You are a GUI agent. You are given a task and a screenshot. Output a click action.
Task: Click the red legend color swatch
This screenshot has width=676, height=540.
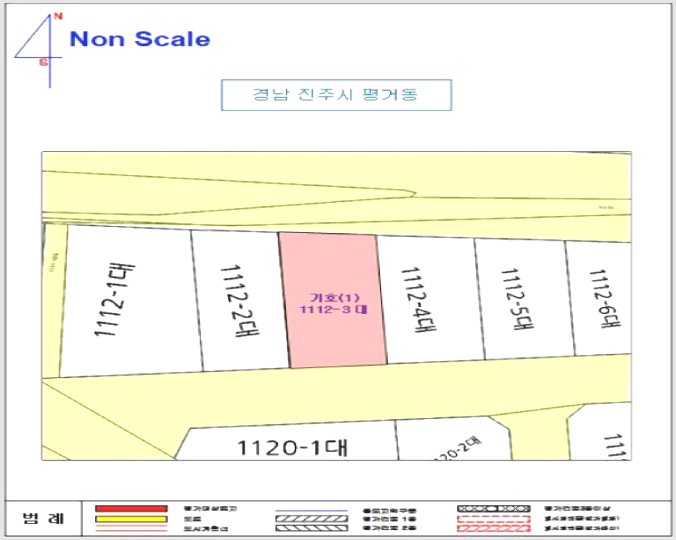point(131,509)
